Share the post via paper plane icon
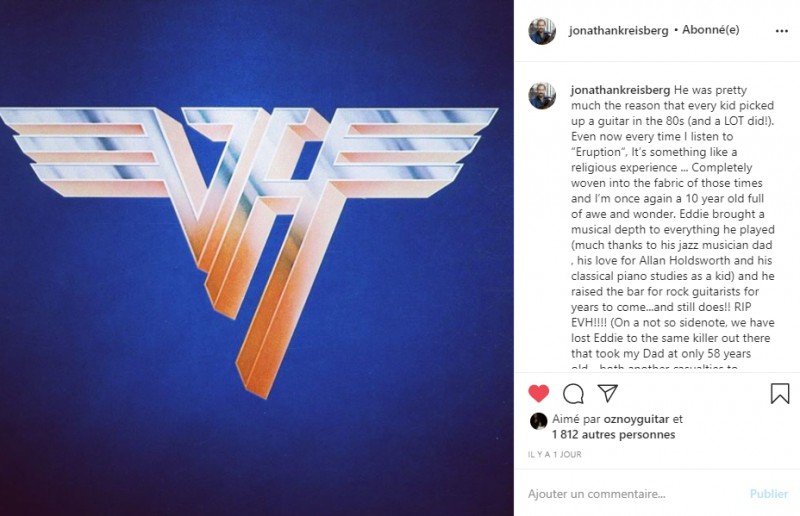 [x=608, y=393]
